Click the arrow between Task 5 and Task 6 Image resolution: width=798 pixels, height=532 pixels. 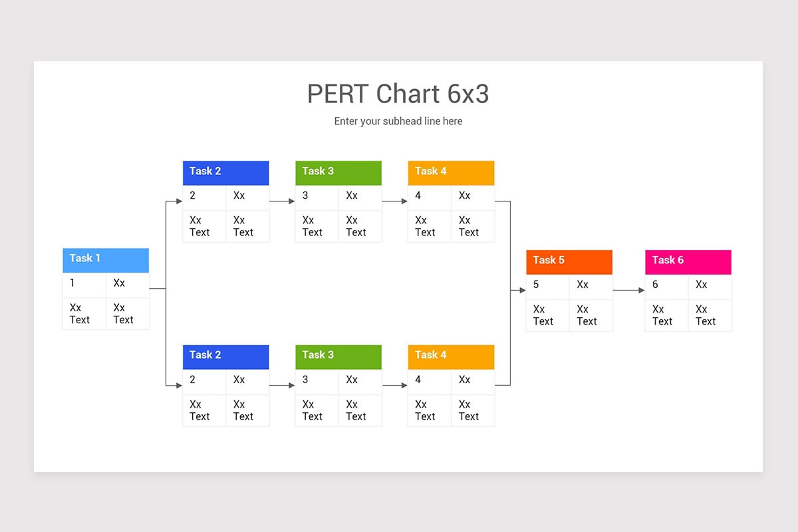tap(628, 290)
